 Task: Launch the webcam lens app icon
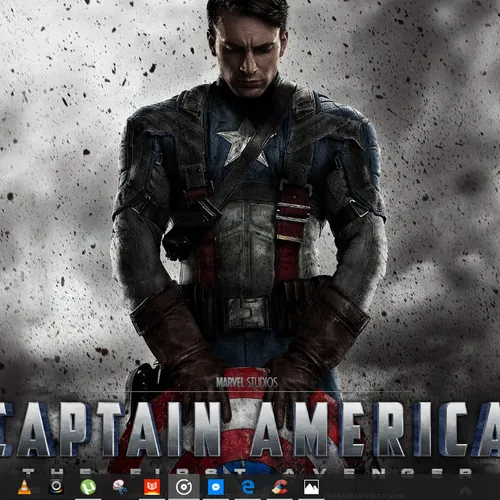point(56,487)
